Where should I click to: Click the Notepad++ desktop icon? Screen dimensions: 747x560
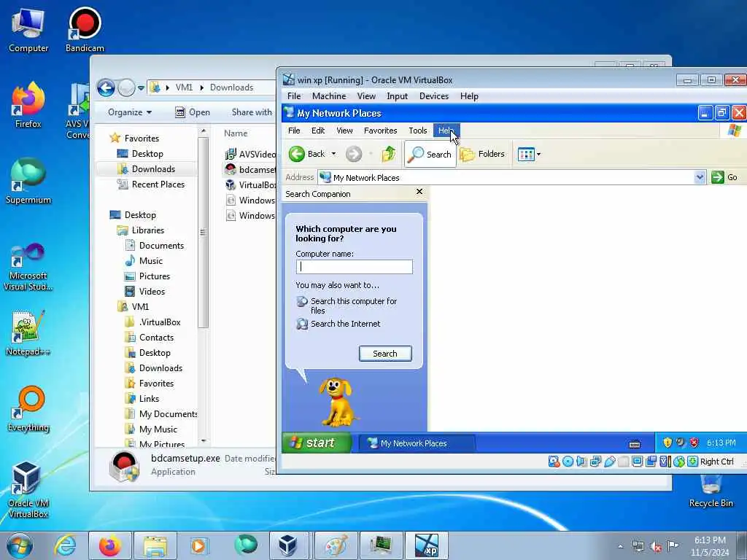(28, 332)
